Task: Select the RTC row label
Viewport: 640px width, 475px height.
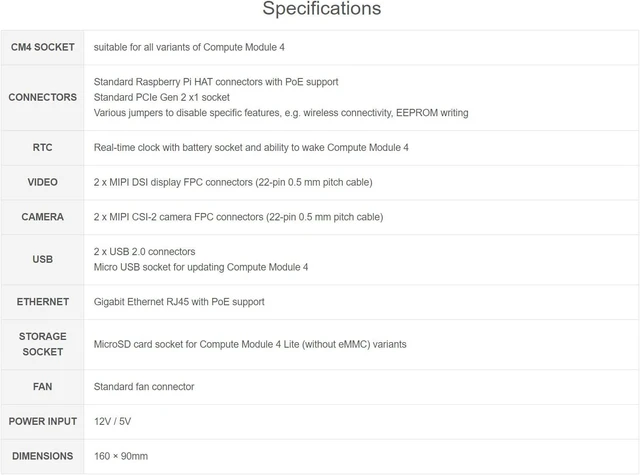Action: tap(42, 147)
